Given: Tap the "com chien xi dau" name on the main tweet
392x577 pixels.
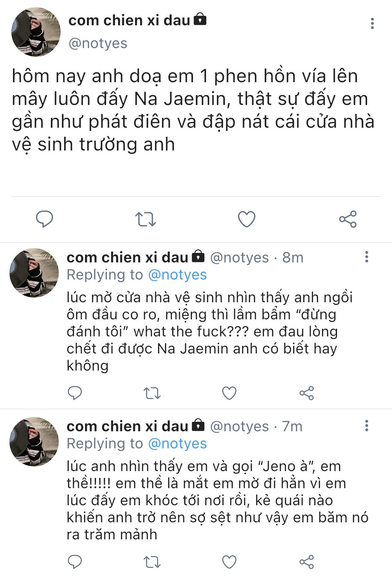Looking at the screenshot, I should click(129, 21).
